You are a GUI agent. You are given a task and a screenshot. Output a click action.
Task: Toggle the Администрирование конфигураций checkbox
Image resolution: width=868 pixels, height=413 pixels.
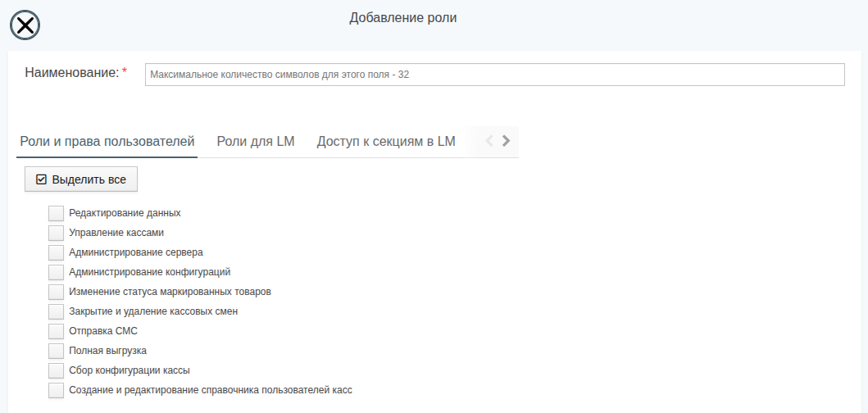[56, 272]
